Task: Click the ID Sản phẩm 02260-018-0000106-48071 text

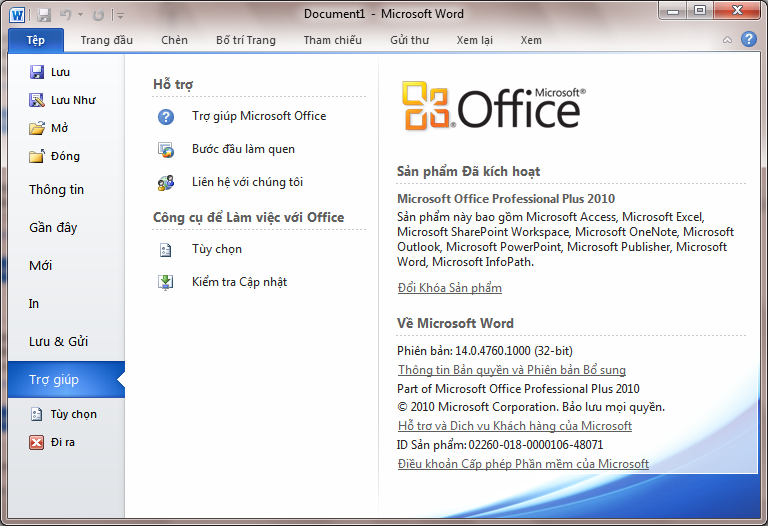Action: pyautogui.click(x=500, y=445)
